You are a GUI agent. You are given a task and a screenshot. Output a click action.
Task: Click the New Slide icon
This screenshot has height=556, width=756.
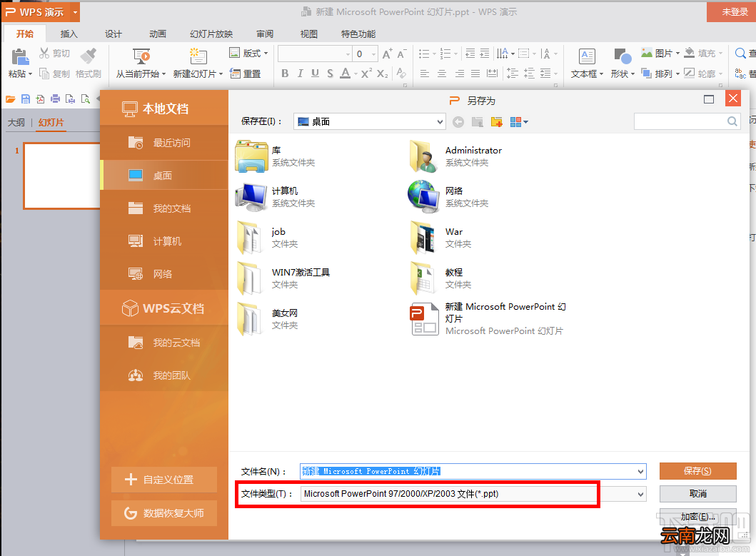tap(198, 56)
